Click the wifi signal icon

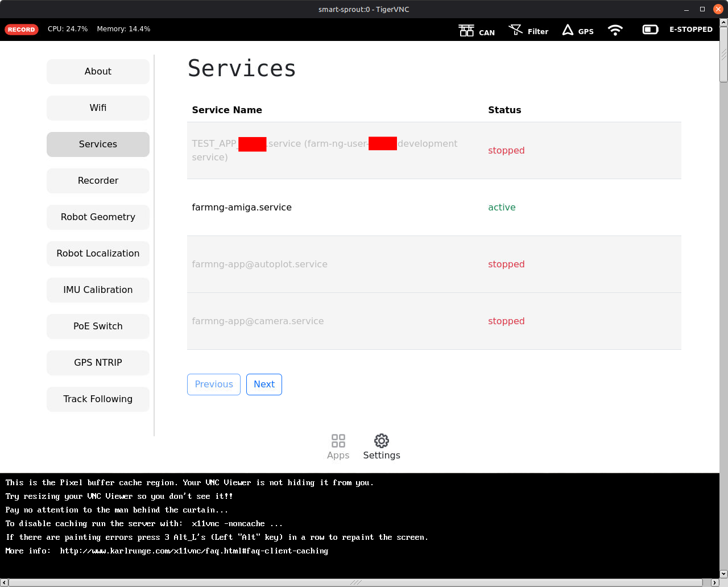click(615, 30)
